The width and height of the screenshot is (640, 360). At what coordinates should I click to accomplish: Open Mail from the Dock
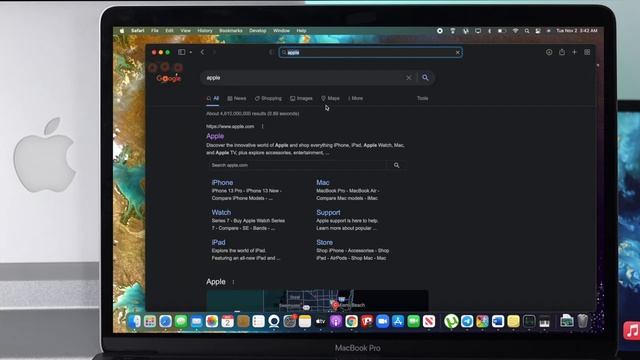(x=196, y=322)
